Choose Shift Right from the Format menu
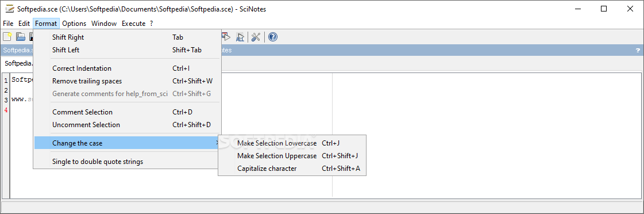 coord(127,37)
